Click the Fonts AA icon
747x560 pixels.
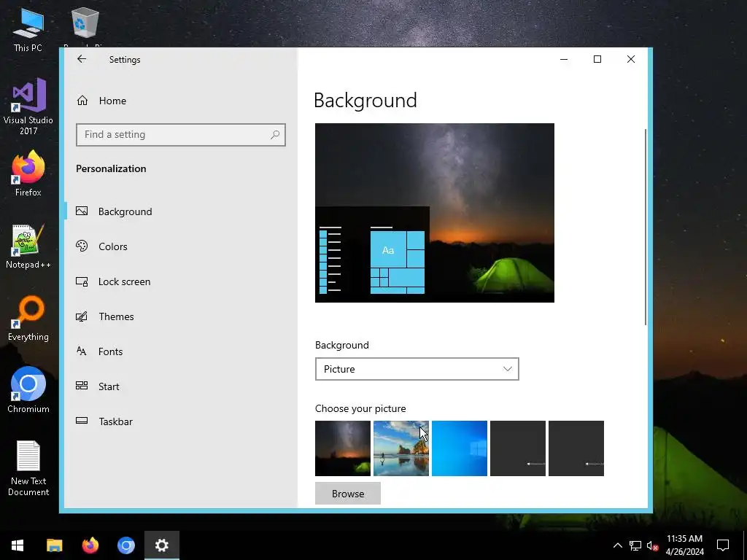tap(82, 351)
